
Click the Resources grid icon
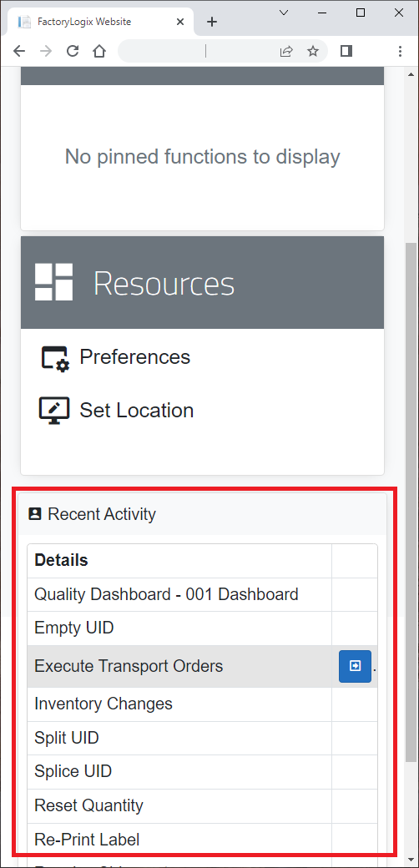tap(53, 282)
